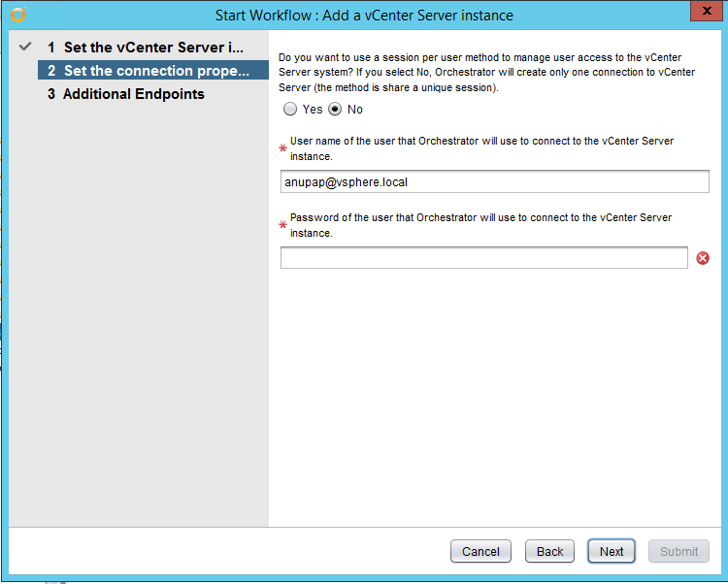Proceed with the Next button
Screen dimensions: 728x584
pyautogui.click(x=612, y=551)
